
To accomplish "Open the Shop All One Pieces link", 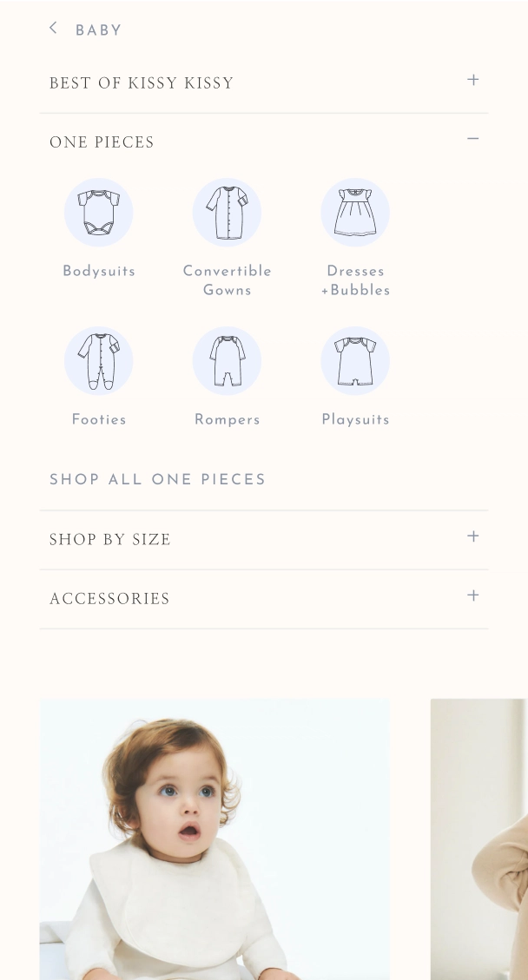I will 158,479.
